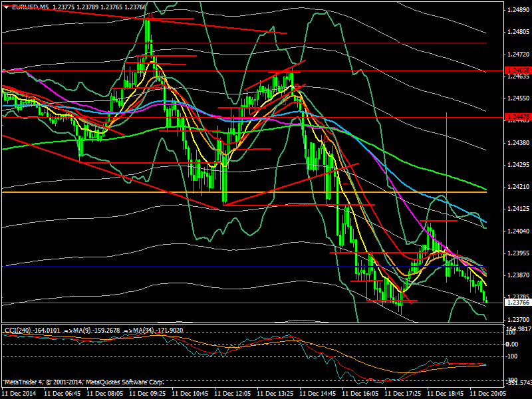Viewport: 532px width, 399px height.
Task: Select the dark blue horizontal line
Action: point(244,267)
